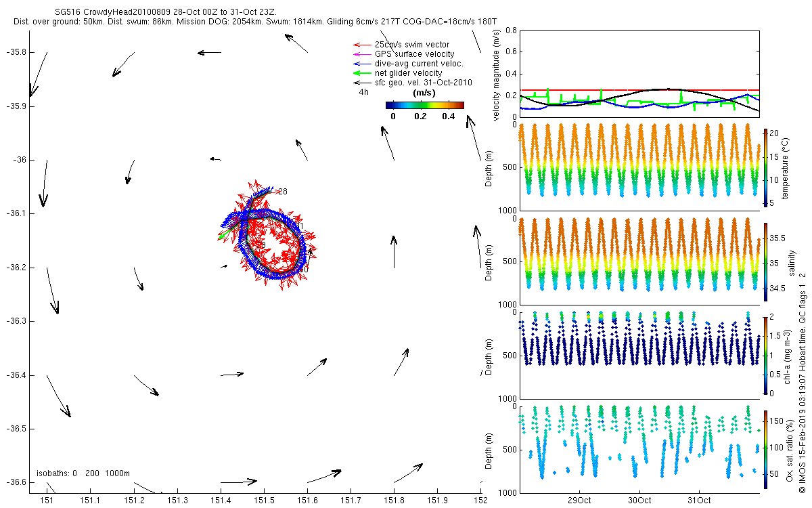Click the '31Oct' date label on the time axis
This screenshot has height=508, width=812.
(x=699, y=501)
